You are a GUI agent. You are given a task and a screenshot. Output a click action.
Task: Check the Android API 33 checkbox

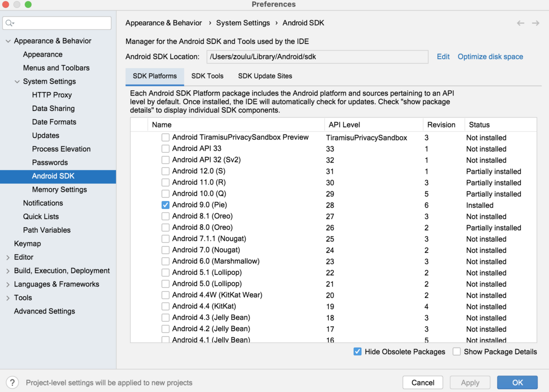[165, 149]
